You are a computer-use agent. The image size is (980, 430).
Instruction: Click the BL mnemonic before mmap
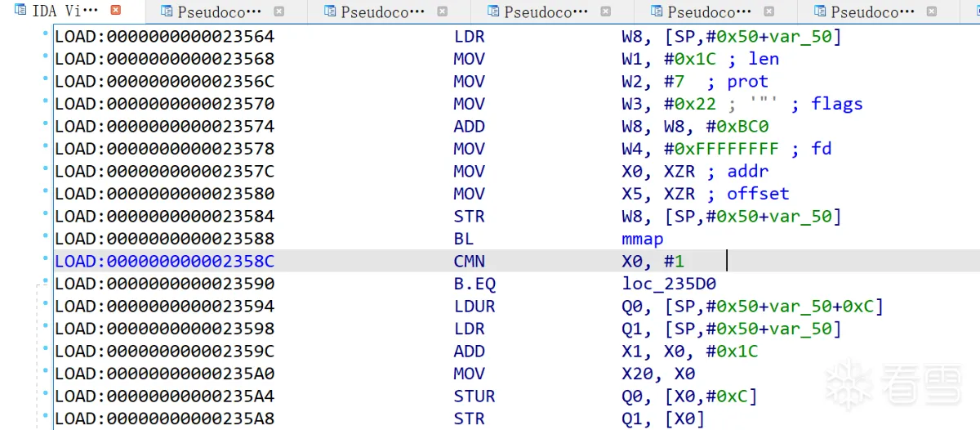[x=464, y=239]
